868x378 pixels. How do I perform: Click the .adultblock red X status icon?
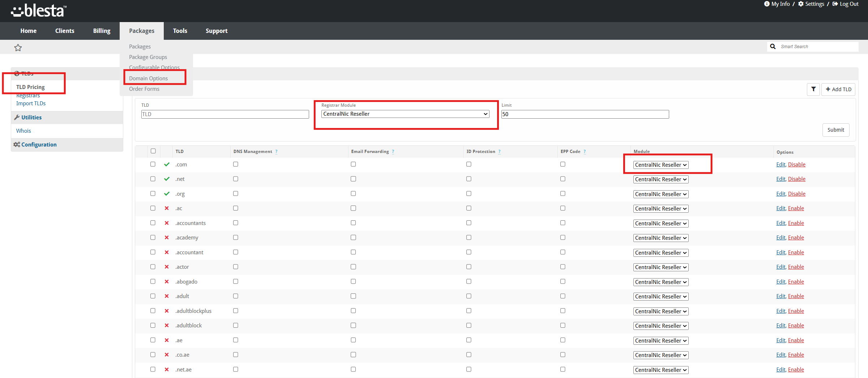[167, 325]
